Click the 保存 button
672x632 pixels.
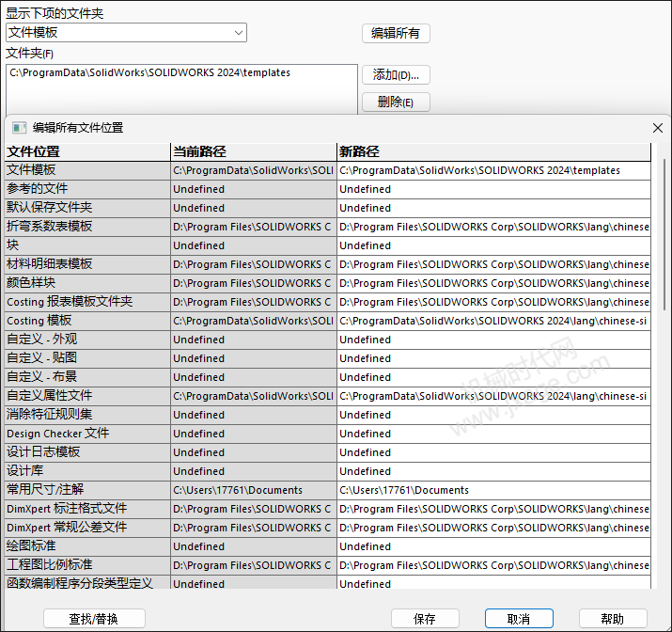(425, 619)
